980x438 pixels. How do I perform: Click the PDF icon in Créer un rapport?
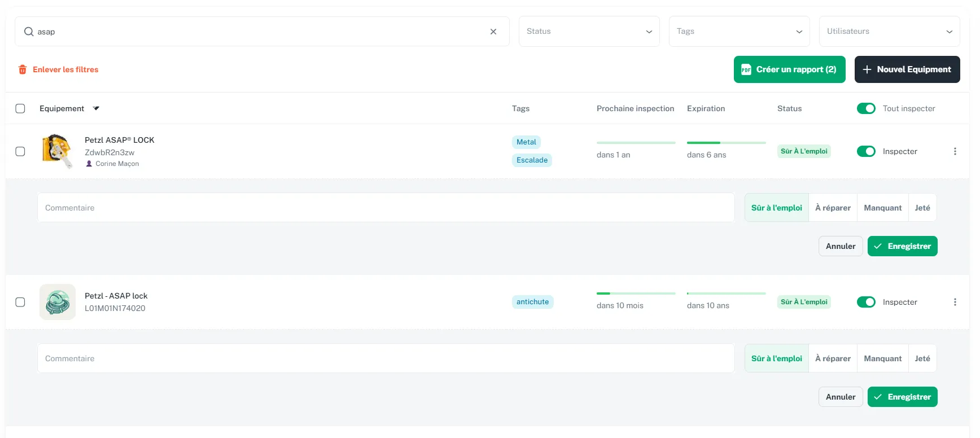pos(746,69)
